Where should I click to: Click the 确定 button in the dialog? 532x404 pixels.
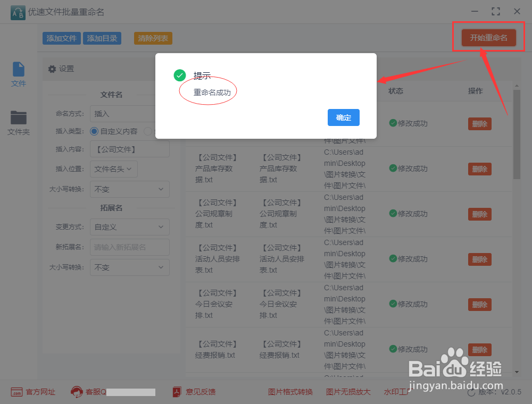tap(343, 117)
